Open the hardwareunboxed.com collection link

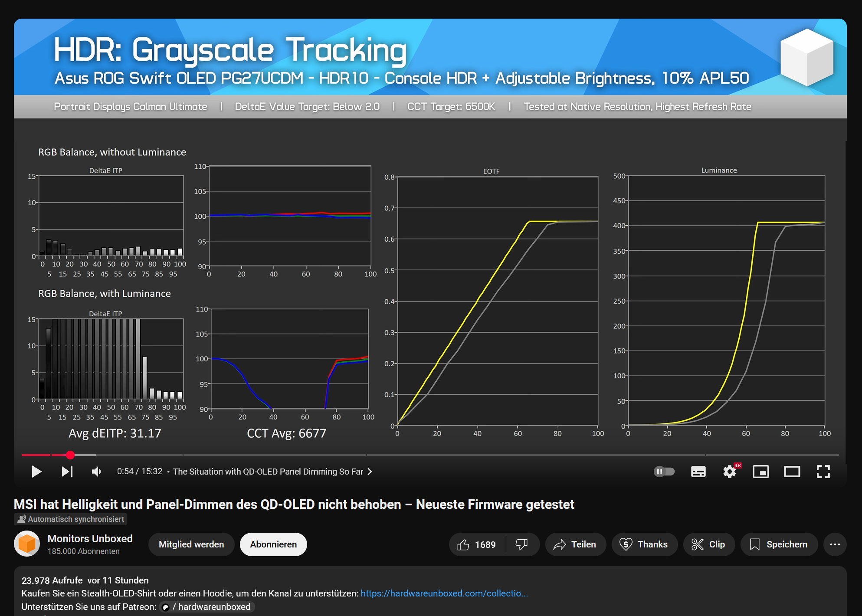pos(444,593)
